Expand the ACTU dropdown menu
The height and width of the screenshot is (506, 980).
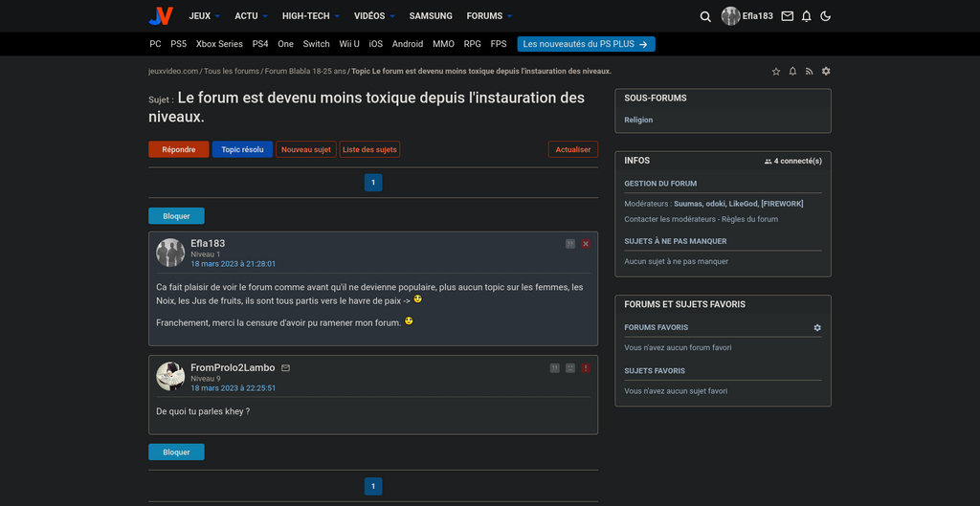point(251,16)
